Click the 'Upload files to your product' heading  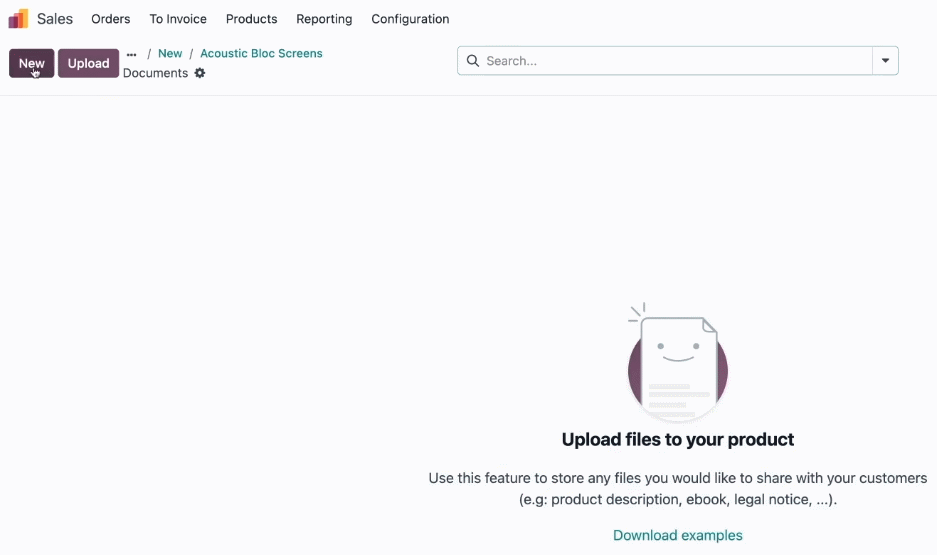click(x=678, y=440)
